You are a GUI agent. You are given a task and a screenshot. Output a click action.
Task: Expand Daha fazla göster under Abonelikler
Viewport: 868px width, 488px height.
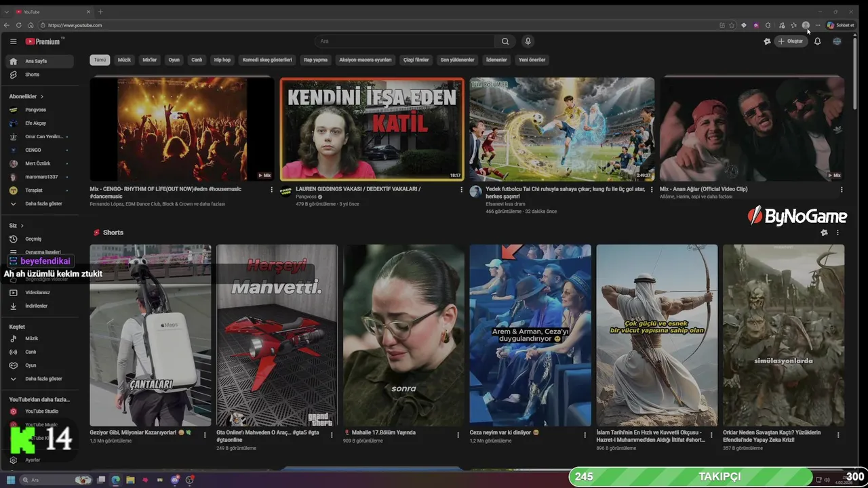(x=41, y=203)
